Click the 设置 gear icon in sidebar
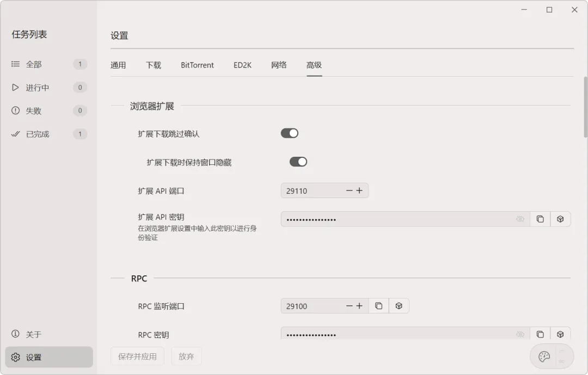588x375 pixels. [x=15, y=357]
